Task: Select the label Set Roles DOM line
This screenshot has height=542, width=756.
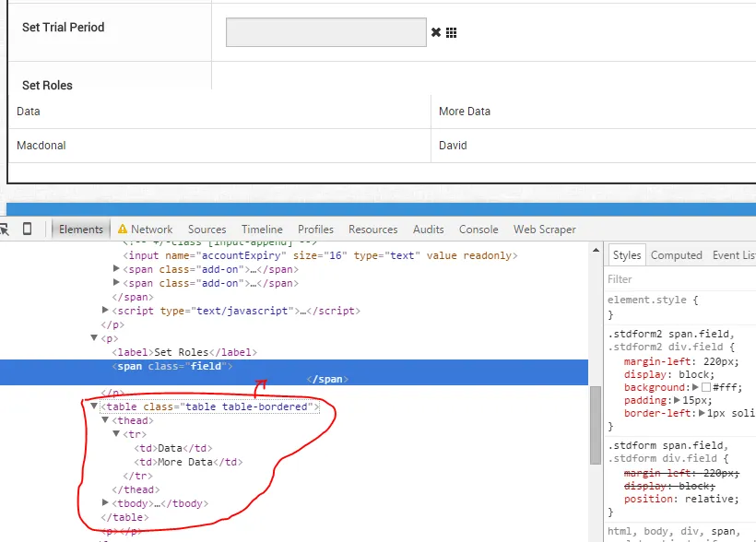Action: coord(184,352)
